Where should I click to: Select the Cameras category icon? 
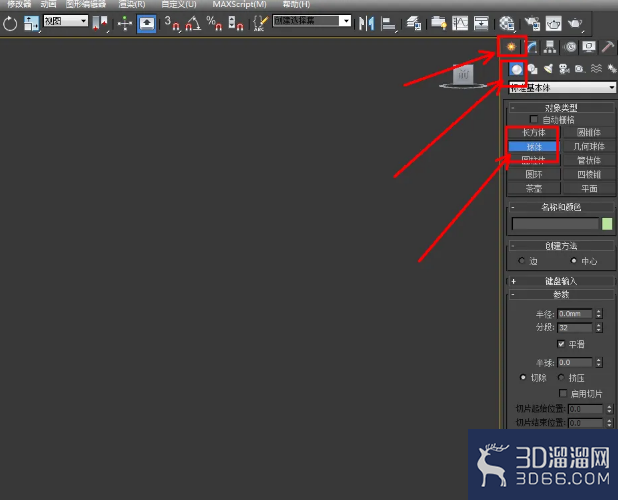pyautogui.click(x=564, y=69)
